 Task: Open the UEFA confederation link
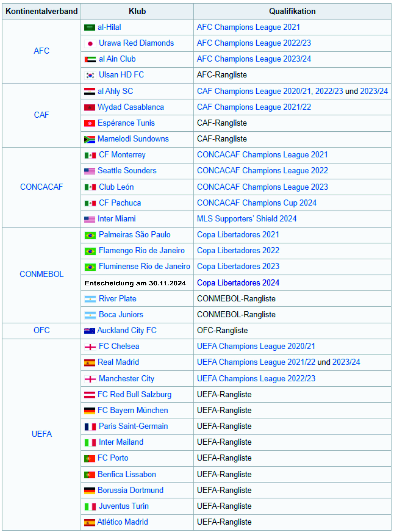[42, 434]
